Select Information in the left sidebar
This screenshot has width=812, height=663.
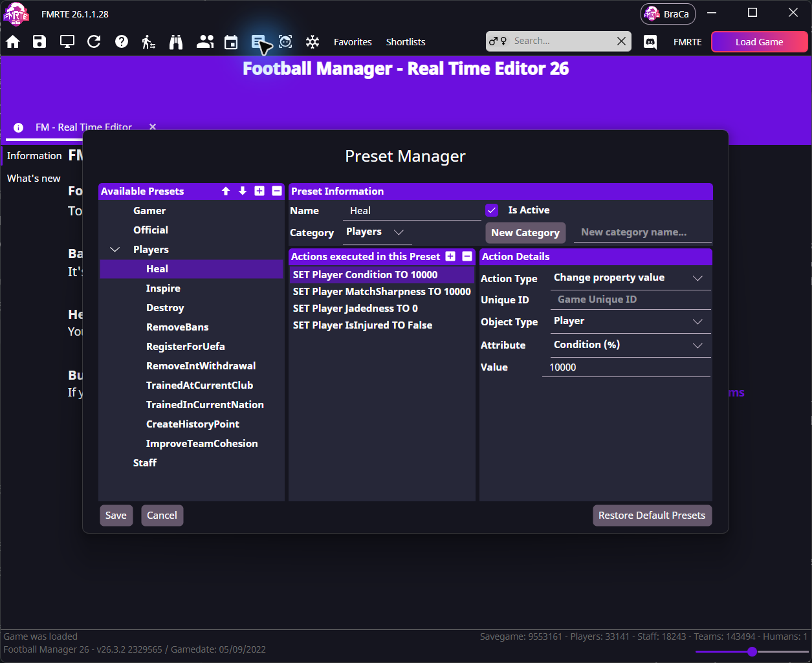click(34, 156)
